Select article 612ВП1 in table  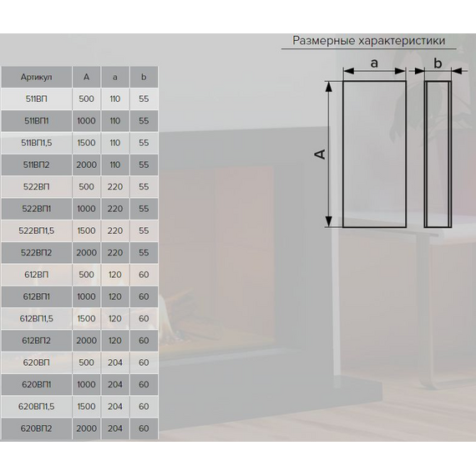[x=37, y=296]
